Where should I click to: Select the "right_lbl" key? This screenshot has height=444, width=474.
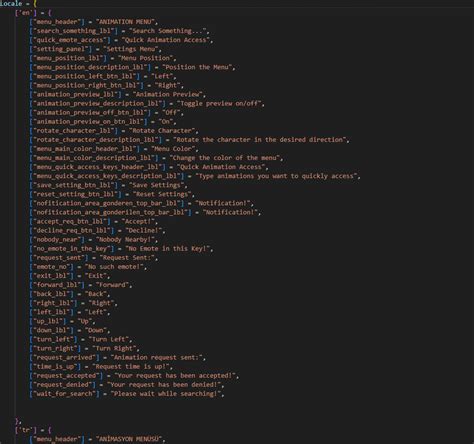click(55, 303)
